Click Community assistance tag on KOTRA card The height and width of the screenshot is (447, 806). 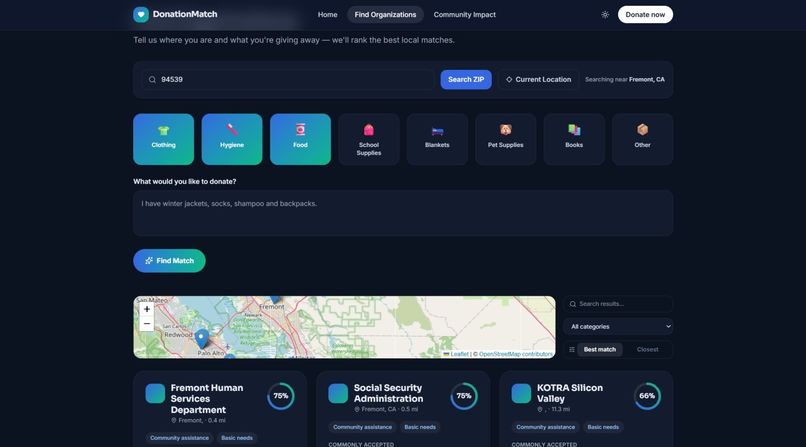545,427
